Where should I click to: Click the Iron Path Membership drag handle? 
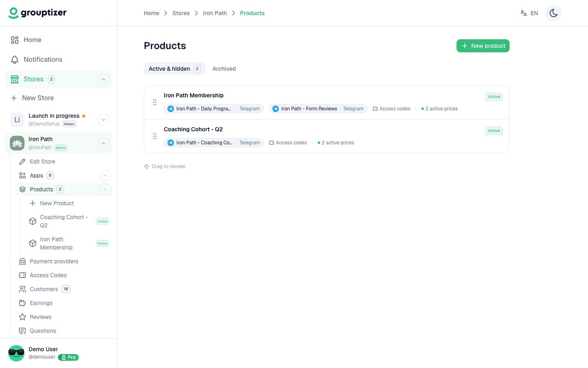tap(155, 102)
